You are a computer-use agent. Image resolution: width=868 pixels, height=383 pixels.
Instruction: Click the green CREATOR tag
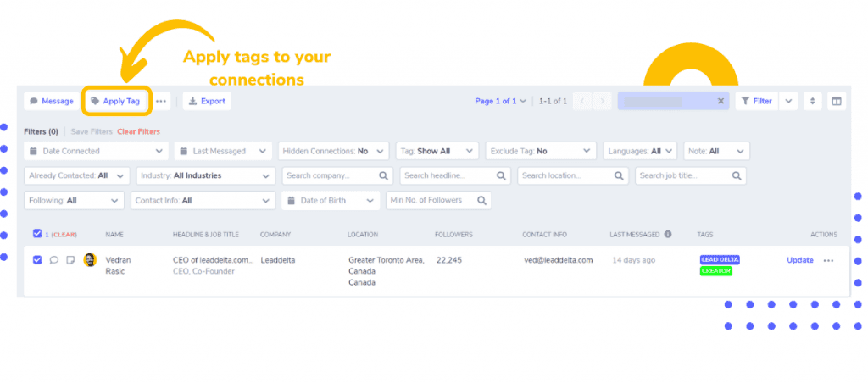click(715, 271)
